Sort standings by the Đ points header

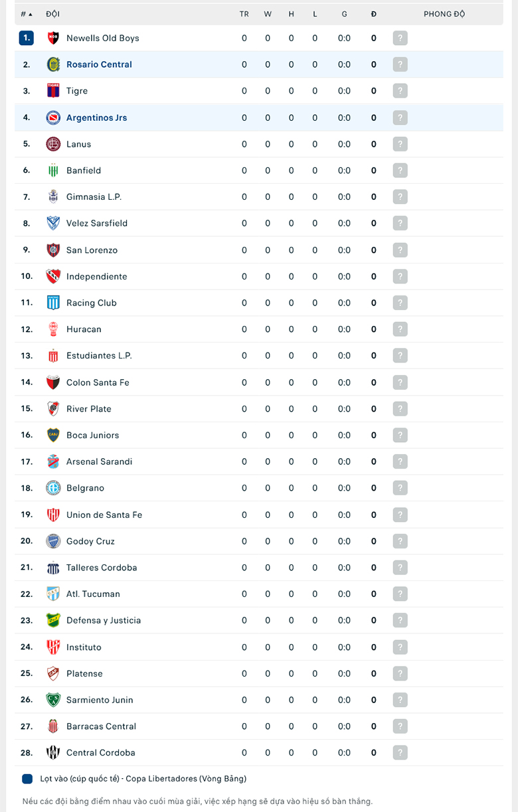374,14
